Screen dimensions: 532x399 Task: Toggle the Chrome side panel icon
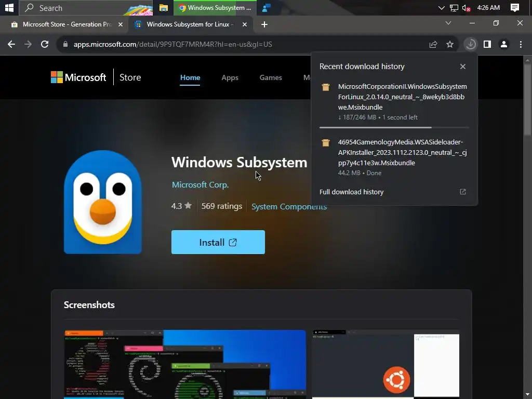click(x=487, y=44)
